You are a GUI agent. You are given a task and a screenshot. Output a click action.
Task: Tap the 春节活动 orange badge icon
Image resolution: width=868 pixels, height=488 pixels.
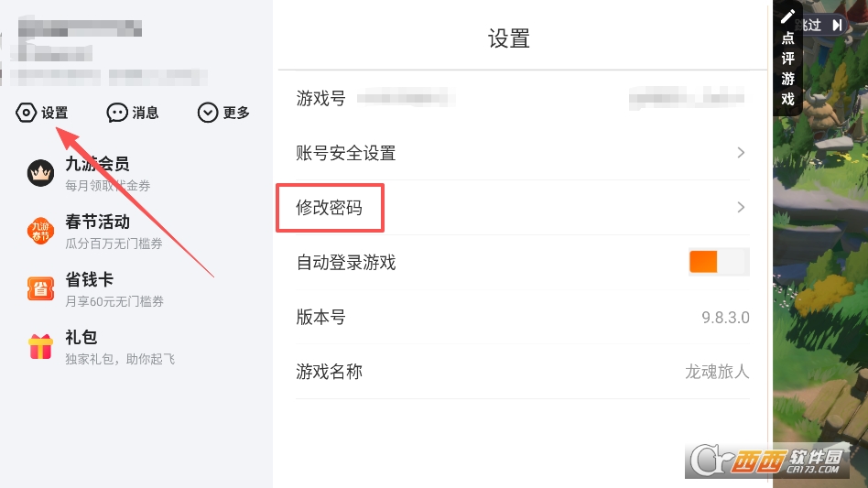tap(40, 231)
